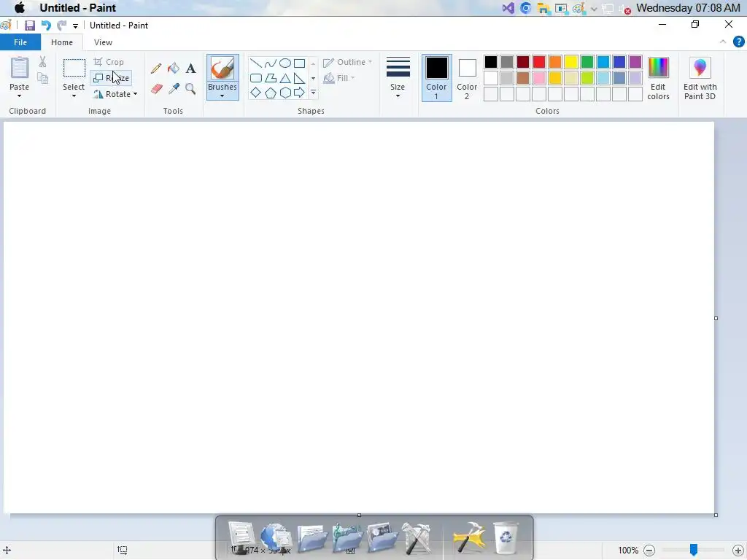Click the Wednesday 07:08 AM clock

point(688,8)
